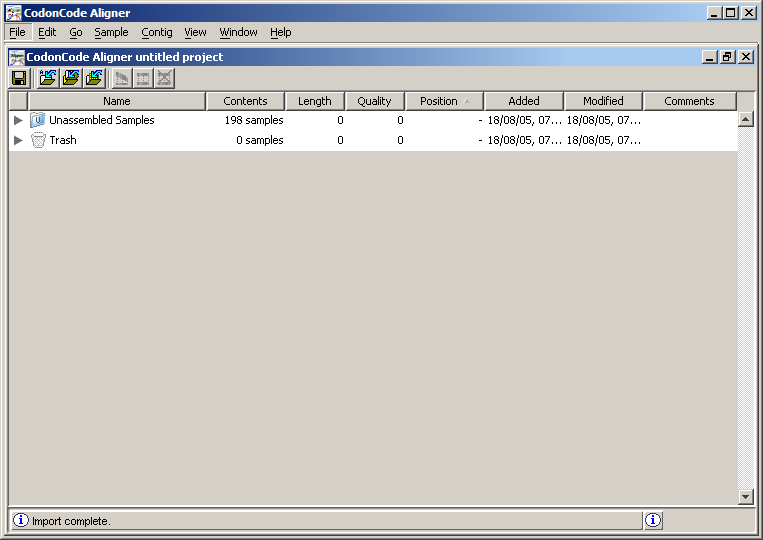Open the View menu
The image size is (763, 540).
195,32
